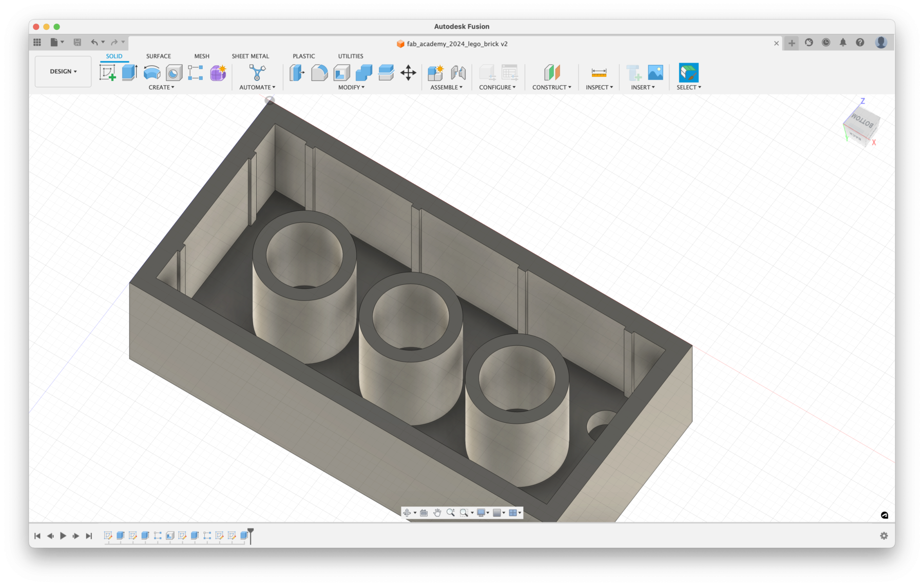Select the Press Pull tool

pos(297,73)
